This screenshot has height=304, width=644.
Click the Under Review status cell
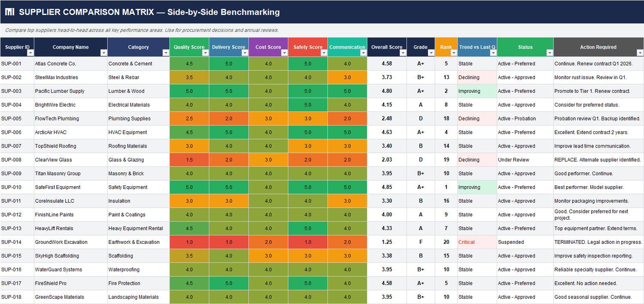(x=525, y=160)
